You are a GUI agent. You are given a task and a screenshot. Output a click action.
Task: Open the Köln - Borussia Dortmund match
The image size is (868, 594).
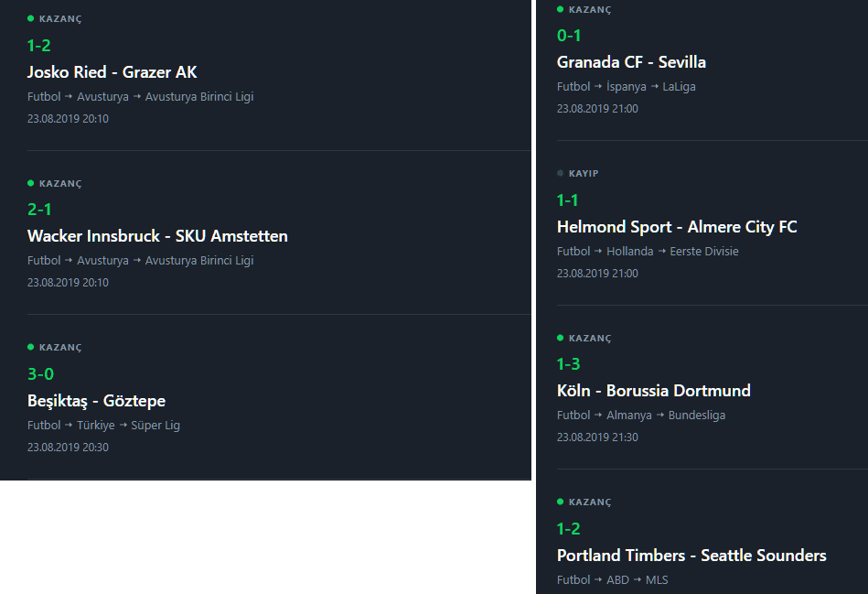654,391
